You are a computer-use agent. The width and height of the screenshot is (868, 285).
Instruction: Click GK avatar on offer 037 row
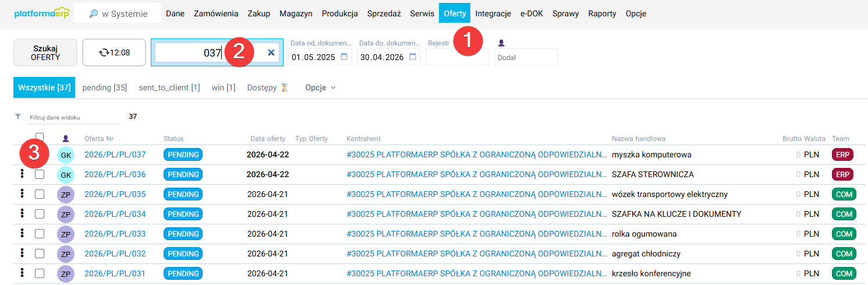(66, 155)
